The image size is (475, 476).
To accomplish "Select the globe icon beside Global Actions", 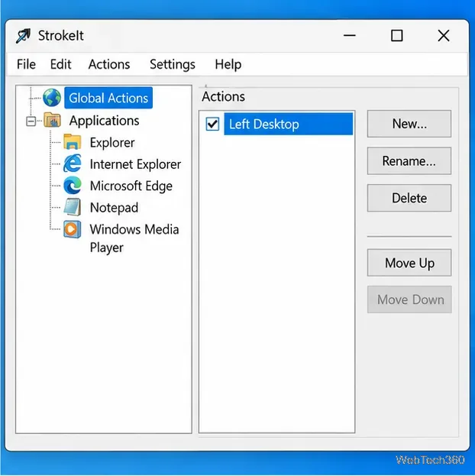I will 52,98.
